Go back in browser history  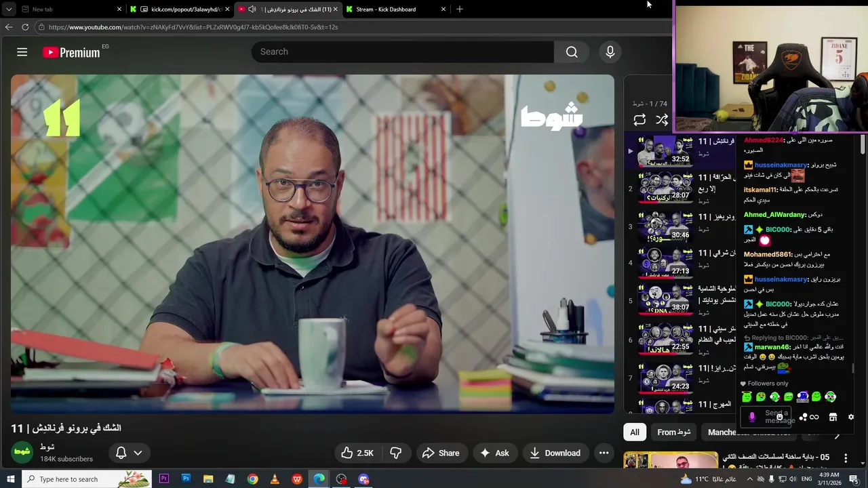[9, 27]
